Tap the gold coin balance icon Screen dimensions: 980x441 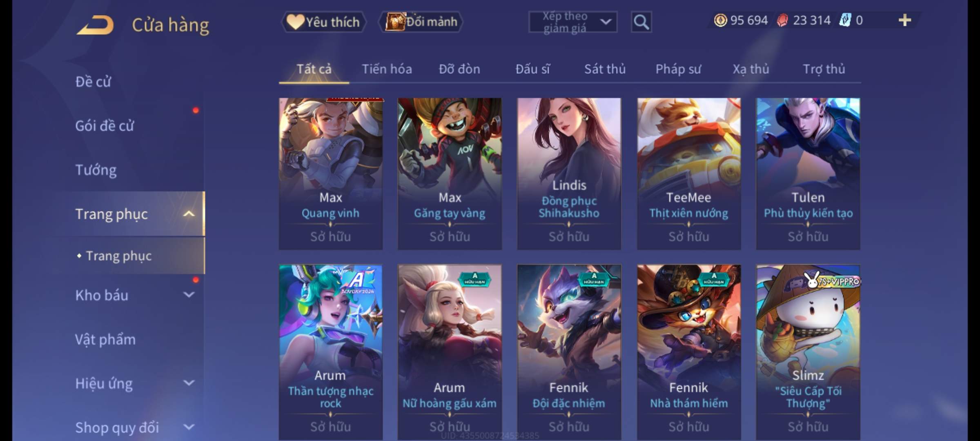click(x=720, y=20)
